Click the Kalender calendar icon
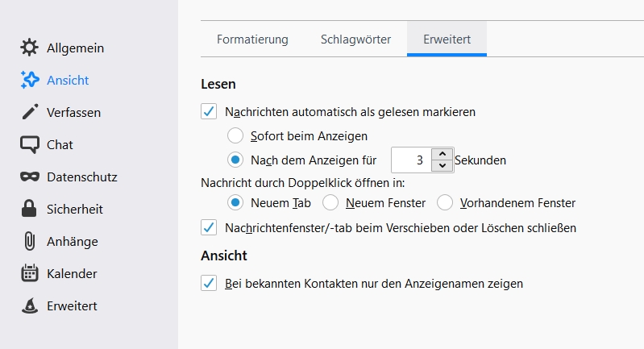The width and height of the screenshot is (644, 349). pos(30,274)
